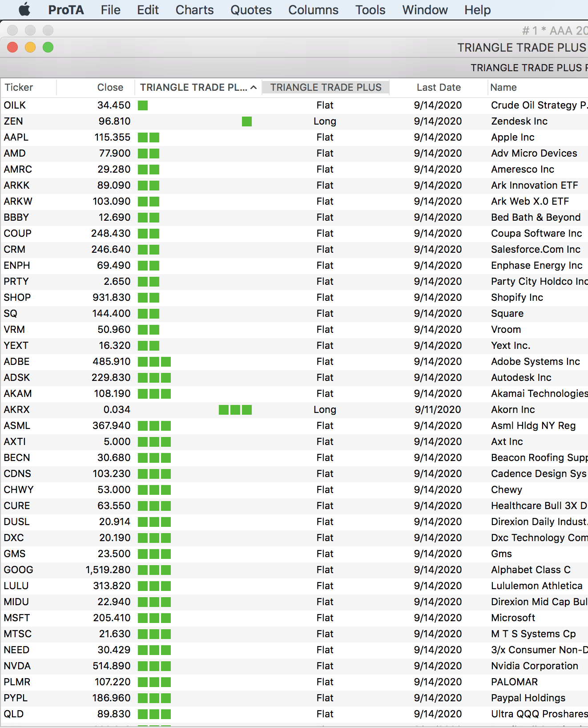The height and width of the screenshot is (728, 588).
Task: Open the Help menu
Action: point(477,10)
